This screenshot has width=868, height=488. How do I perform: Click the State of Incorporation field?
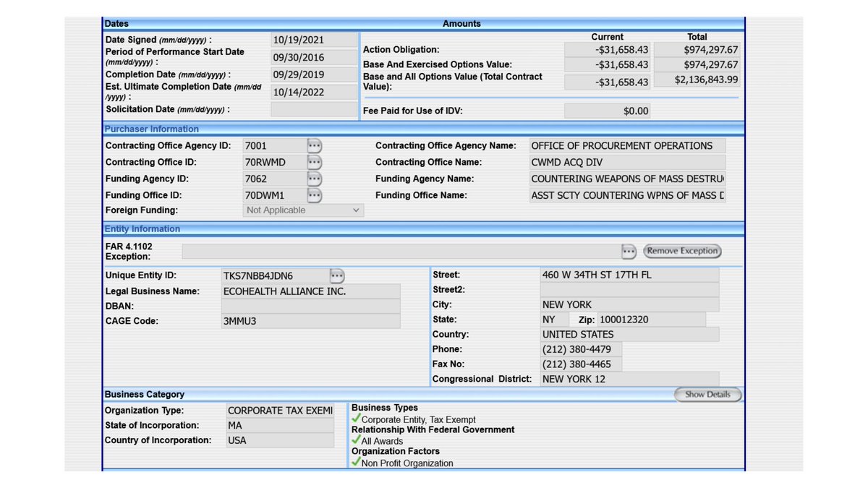pyautogui.click(x=280, y=425)
